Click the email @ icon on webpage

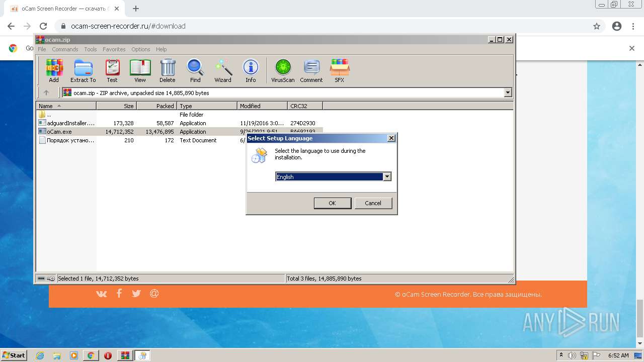click(154, 293)
